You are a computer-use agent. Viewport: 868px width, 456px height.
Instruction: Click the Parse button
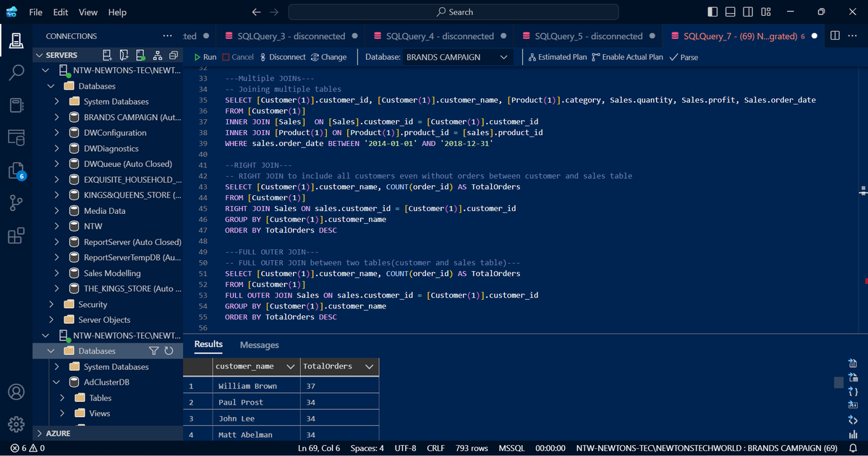coord(684,57)
